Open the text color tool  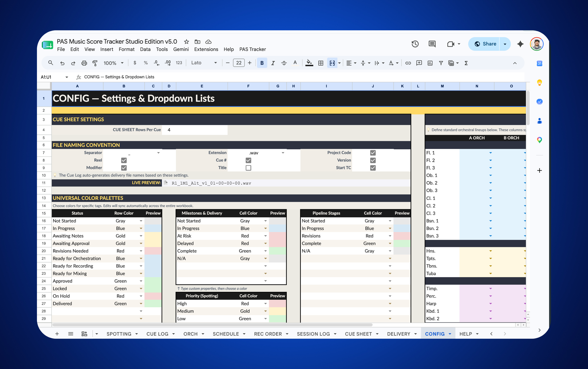[x=295, y=63]
